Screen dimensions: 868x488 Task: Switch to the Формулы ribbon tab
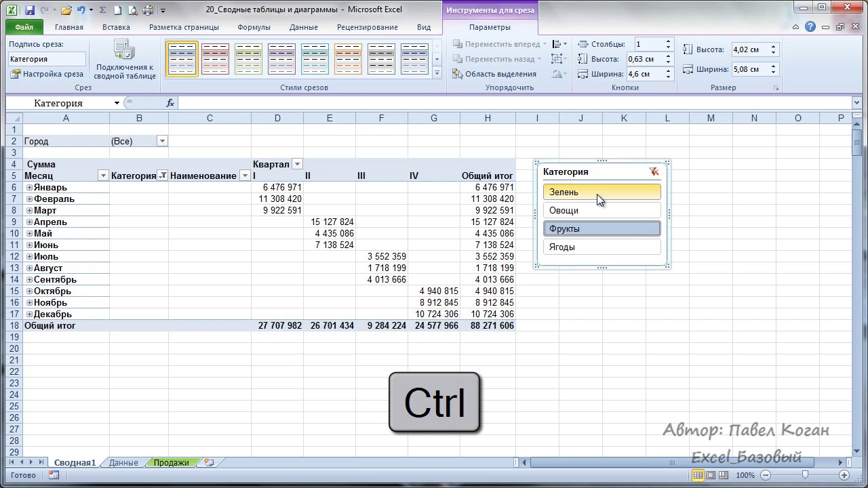click(254, 27)
